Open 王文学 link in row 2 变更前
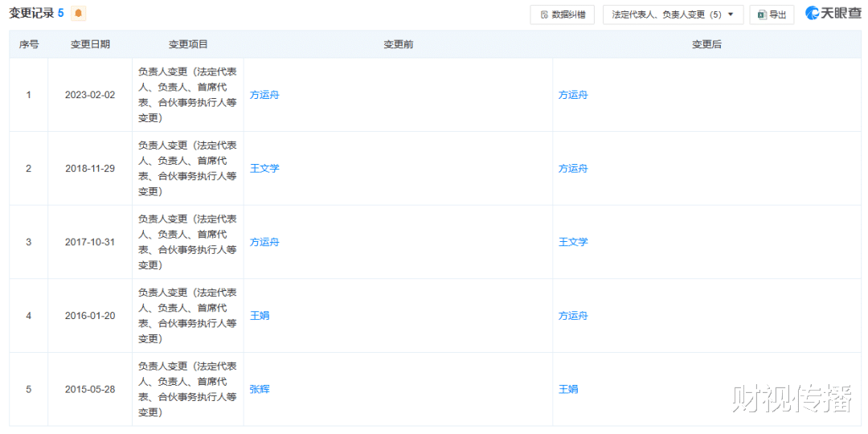Image resolution: width=868 pixels, height=434 pixels. [x=264, y=168]
